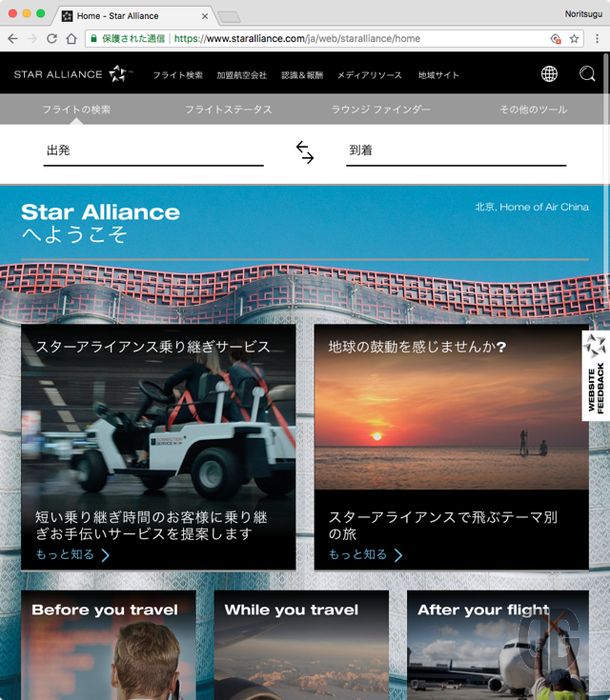Select その他のツール tab

point(533,110)
